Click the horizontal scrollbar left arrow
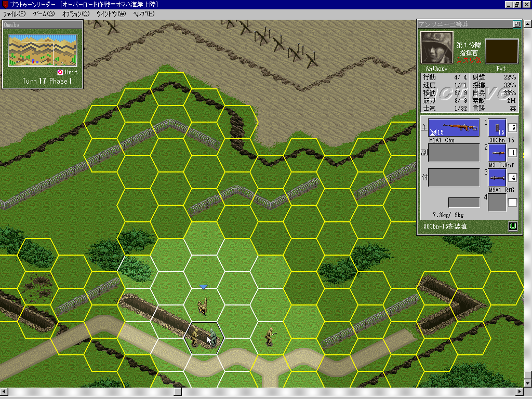The image size is (532, 399). pyautogui.click(x=4, y=392)
